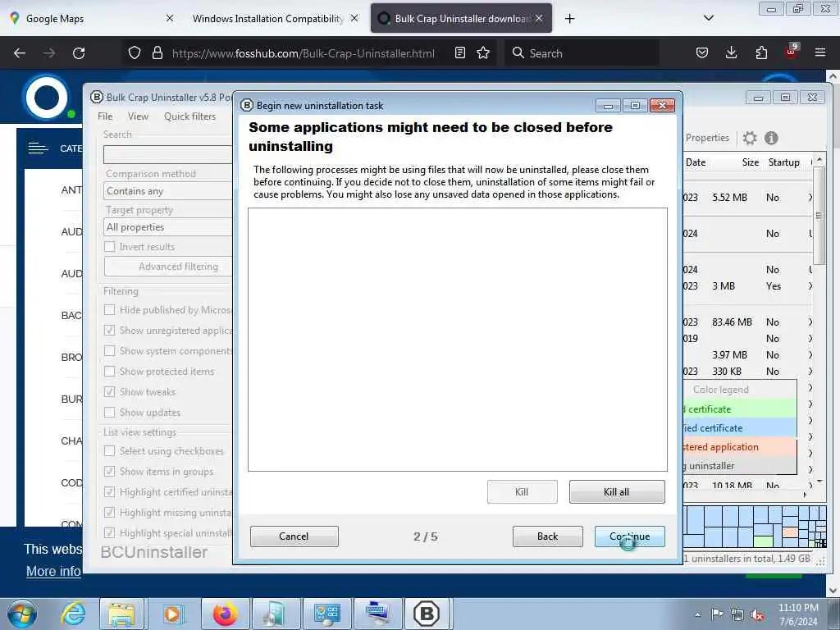Open the Quick filters menu
Viewport: 840px width, 630px height.
[189, 116]
